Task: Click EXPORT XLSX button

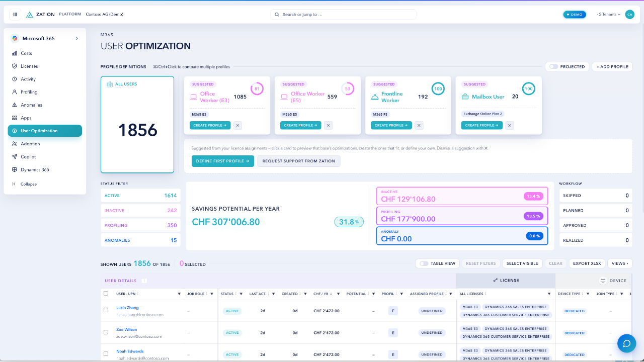Action: coord(587,263)
